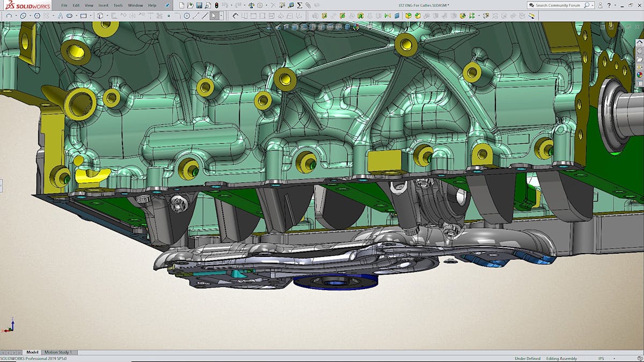
Task: Open the Tools menu
Action: coord(118,5)
